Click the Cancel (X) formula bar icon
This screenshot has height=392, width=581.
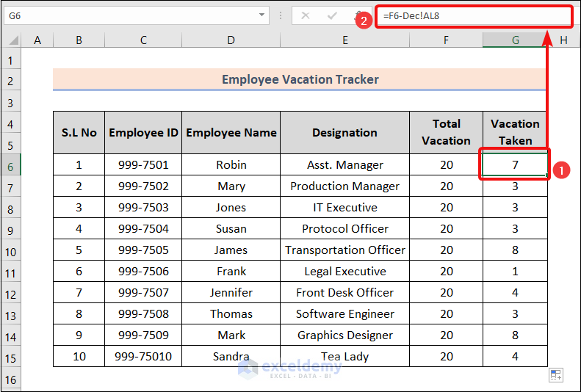click(306, 15)
